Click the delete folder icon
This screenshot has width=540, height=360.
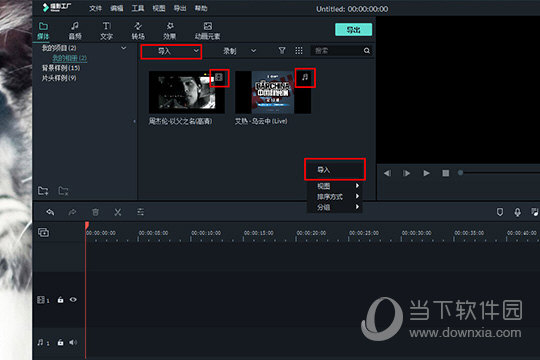63,191
